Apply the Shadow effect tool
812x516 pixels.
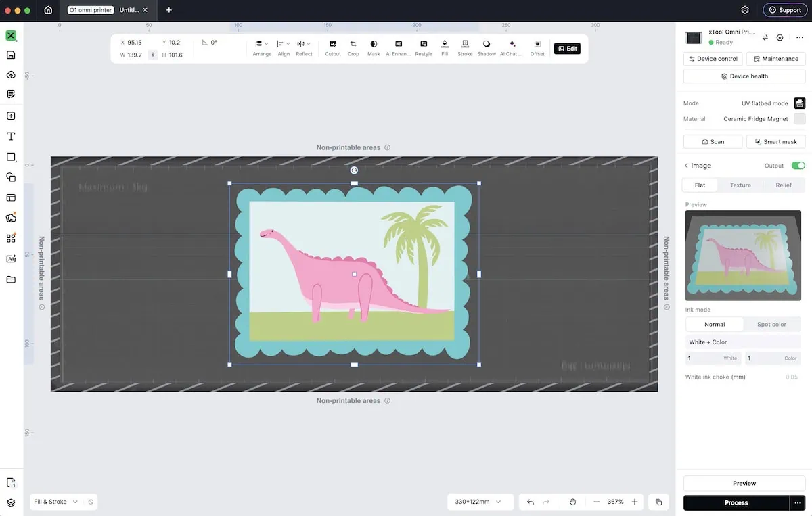(487, 48)
